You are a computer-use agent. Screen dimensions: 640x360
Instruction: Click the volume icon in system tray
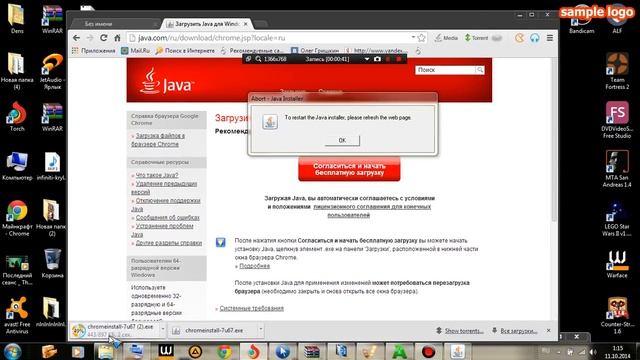[x=593, y=352]
